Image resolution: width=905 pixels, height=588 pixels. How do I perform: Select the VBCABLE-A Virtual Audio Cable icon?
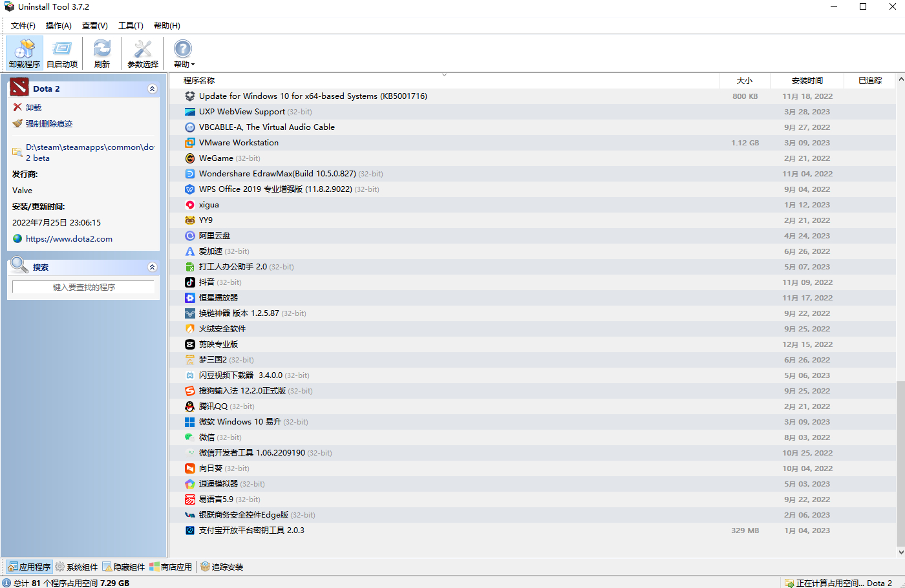pos(190,127)
